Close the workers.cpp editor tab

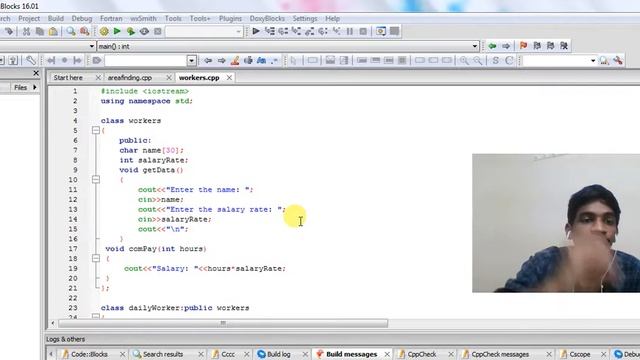pos(229,78)
